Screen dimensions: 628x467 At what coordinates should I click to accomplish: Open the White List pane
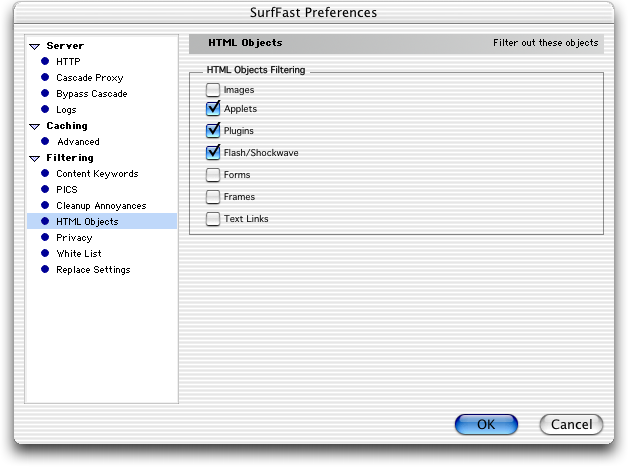79,254
